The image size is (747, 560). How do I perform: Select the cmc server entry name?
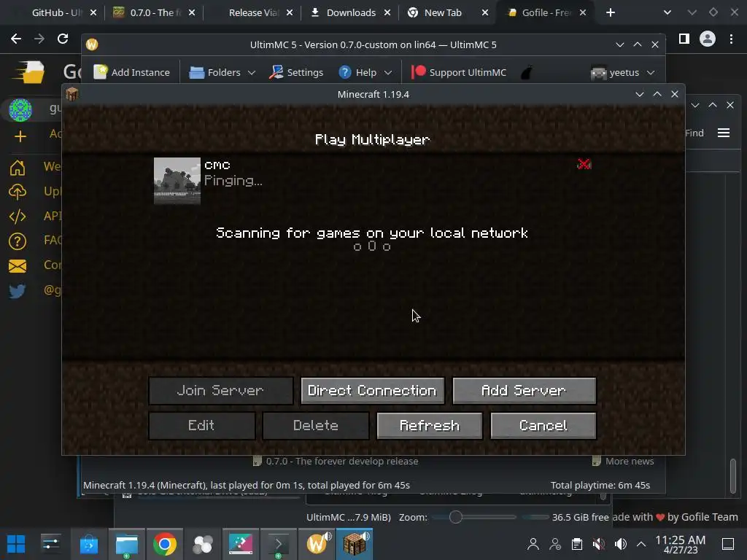(x=217, y=166)
